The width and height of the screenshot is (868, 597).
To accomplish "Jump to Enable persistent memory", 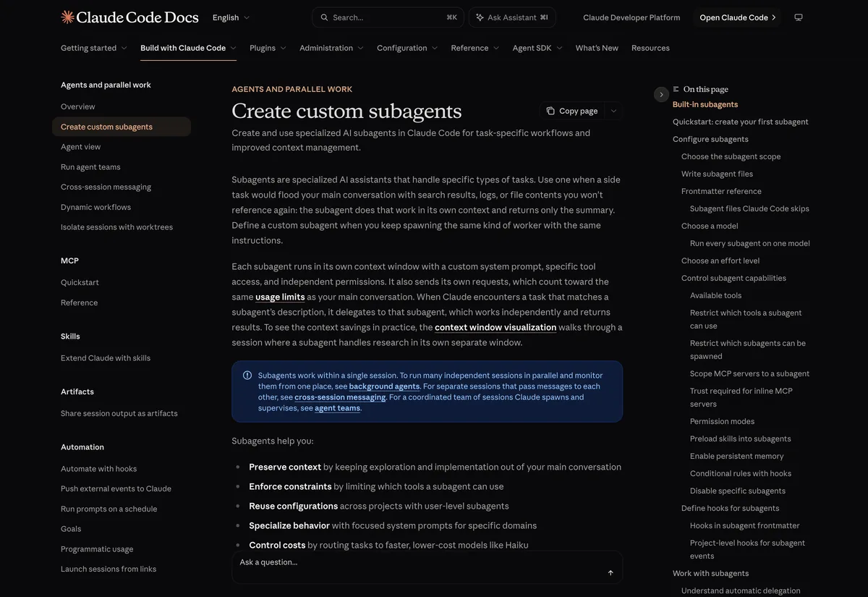I will pyautogui.click(x=736, y=456).
